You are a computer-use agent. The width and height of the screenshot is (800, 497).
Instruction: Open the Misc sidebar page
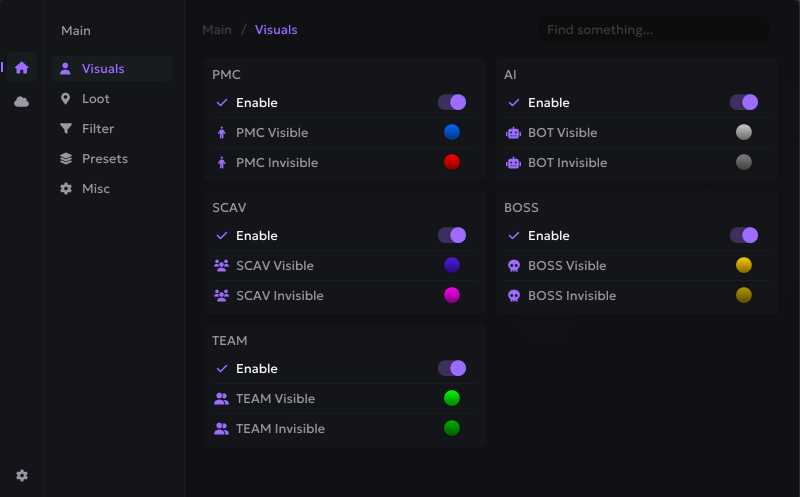96,189
